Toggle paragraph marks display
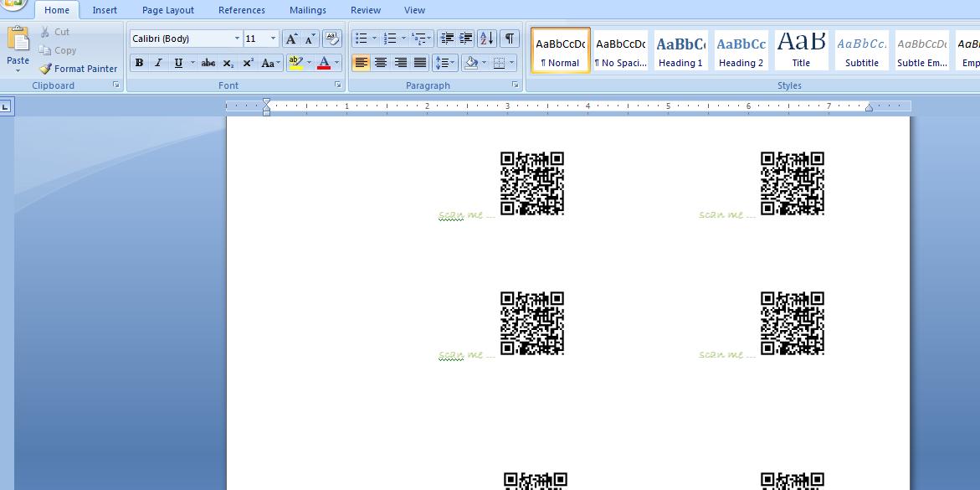 click(509, 39)
